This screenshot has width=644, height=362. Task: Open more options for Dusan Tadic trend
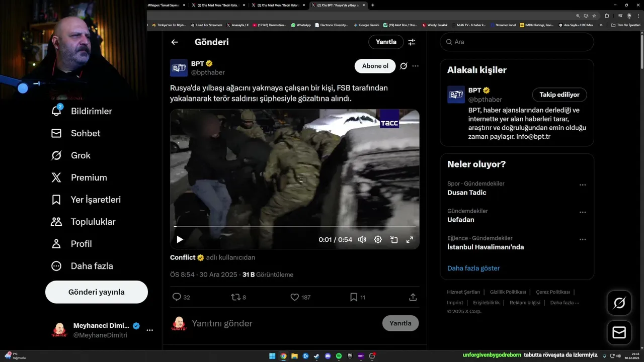pos(583,185)
